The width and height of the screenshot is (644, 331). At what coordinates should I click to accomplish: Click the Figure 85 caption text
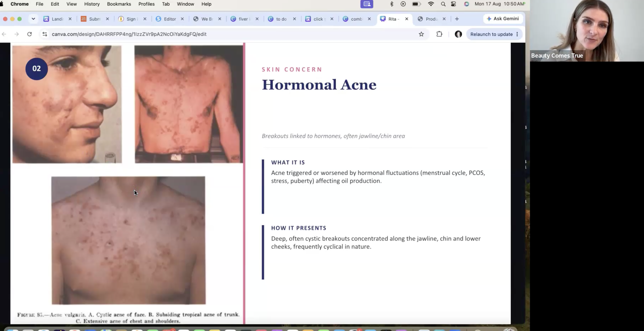128,318
